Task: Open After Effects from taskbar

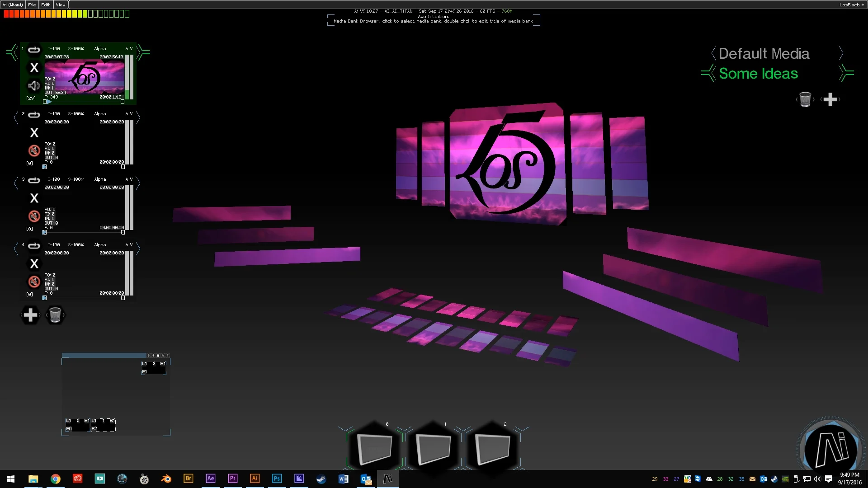Action: click(x=210, y=479)
